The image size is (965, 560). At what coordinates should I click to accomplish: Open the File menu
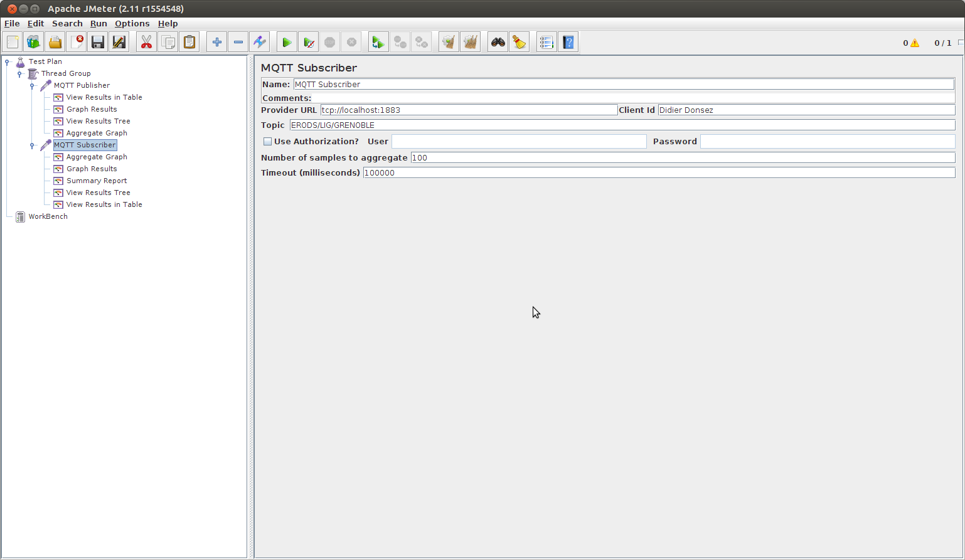coord(12,23)
